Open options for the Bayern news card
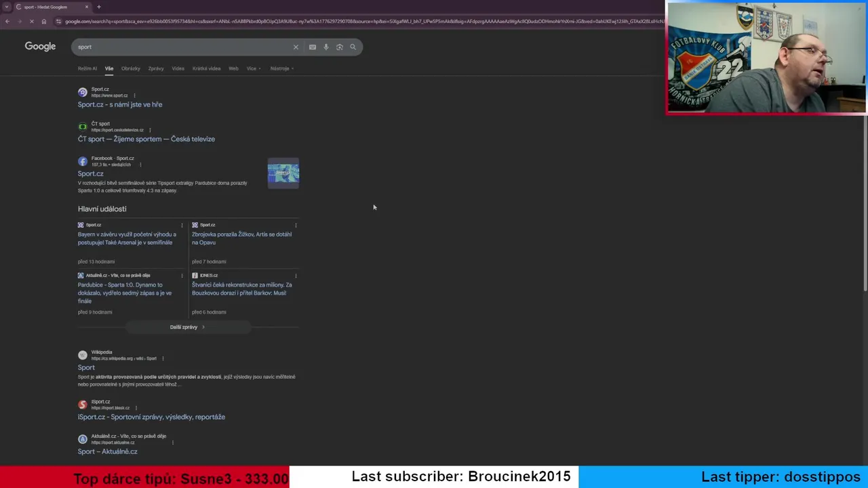The height and width of the screenshot is (488, 868). [x=182, y=225]
